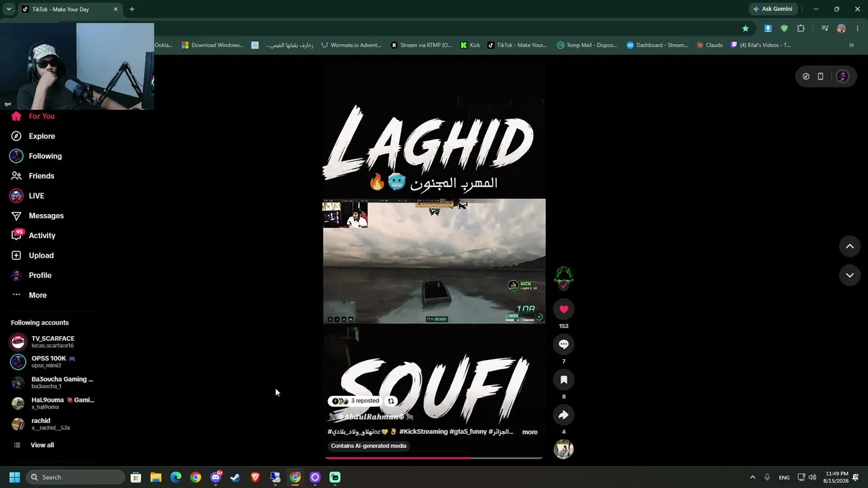
Task: Open the Extensions puzzle icon
Action: click(x=801, y=28)
